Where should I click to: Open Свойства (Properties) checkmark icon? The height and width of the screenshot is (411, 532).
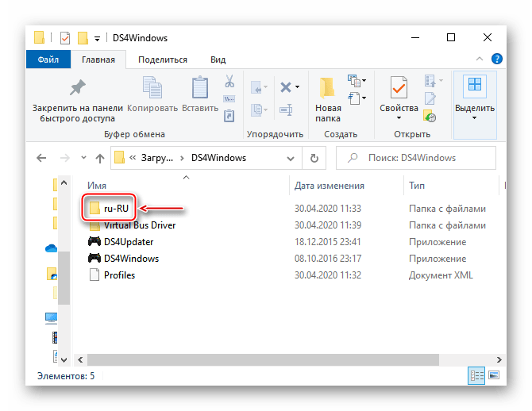point(399,87)
